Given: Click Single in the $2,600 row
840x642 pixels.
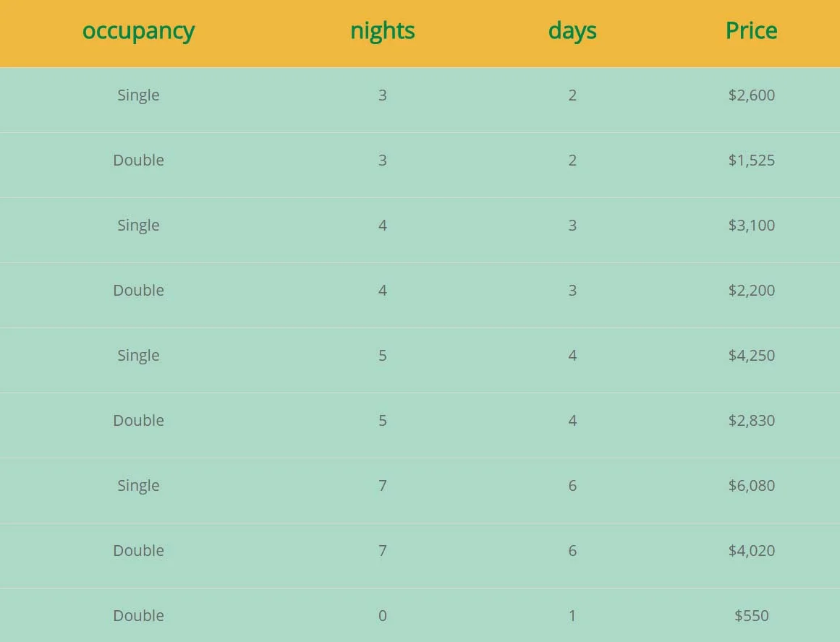Looking at the screenshot, I should pyautogui.click(x=138, y=96).
